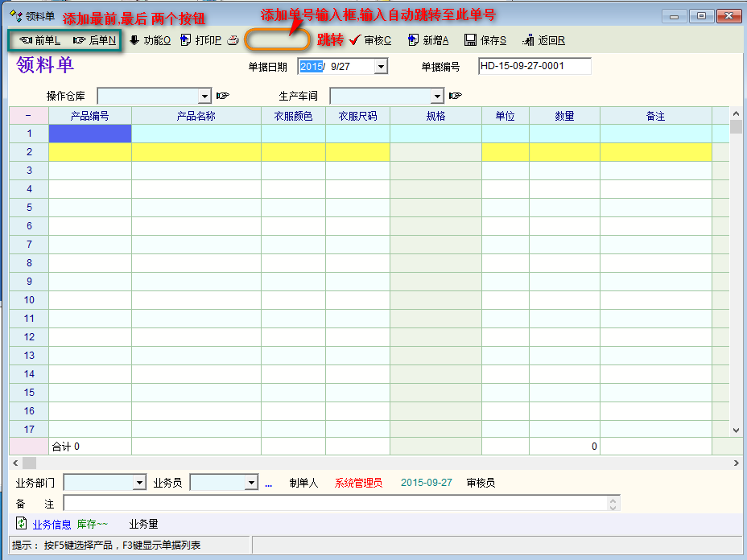
Task: Click the 后单 next record button
Action: [x=94, y=40]
